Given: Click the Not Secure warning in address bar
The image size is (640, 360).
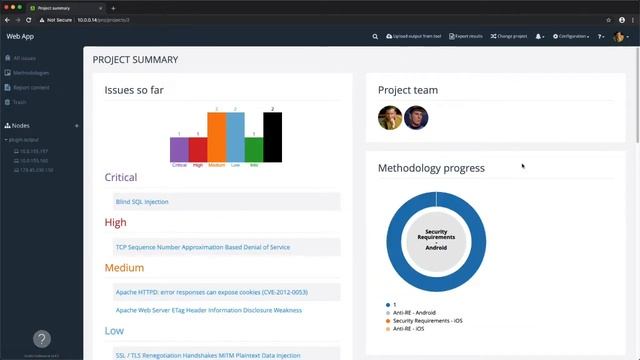Looking at the screenshot, I should (x=56, y=20).
